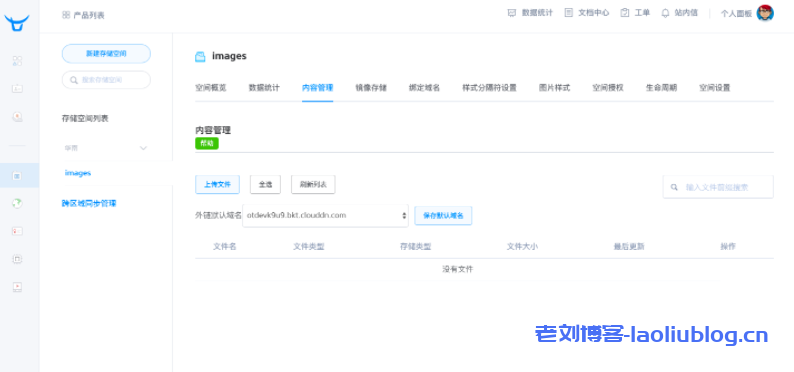Open the 跨区域同步管理 link
The image size is (794, 372).
(x=89, y=203)
